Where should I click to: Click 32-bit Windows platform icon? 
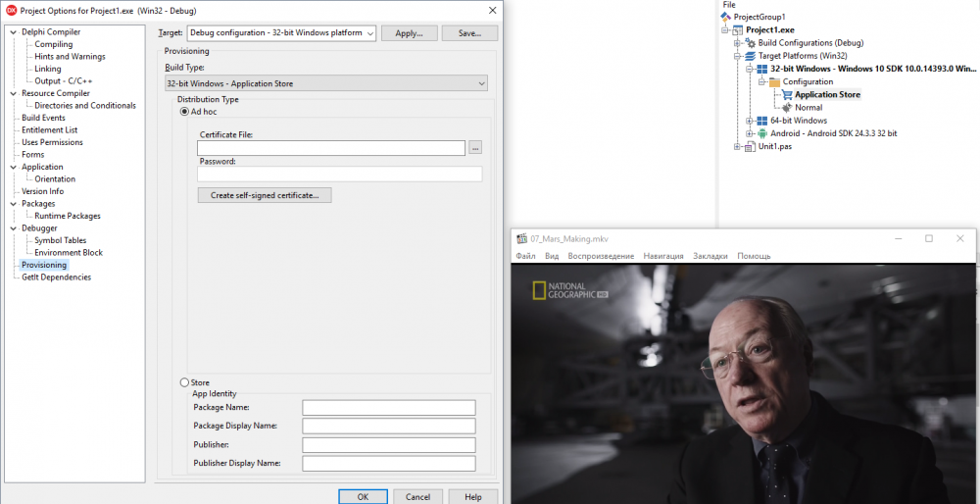click(762, 69)
